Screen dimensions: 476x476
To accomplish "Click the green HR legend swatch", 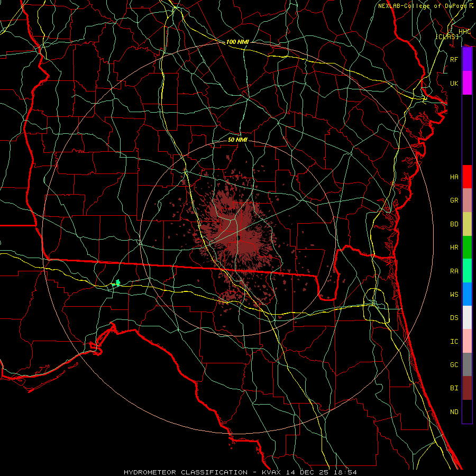I will (467, 247).
